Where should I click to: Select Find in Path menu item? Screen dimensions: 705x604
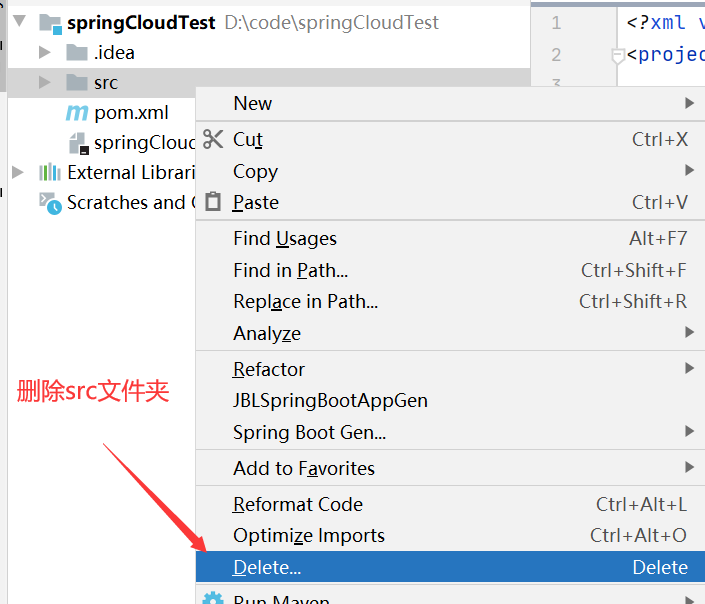pyautogui.click(x=451, y=270)
